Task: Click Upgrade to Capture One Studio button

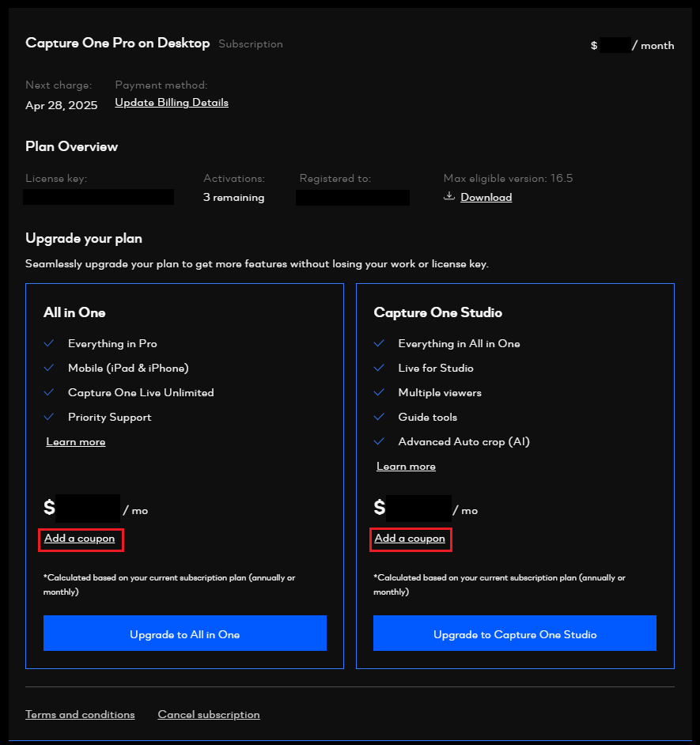Action: pos(515,633)
